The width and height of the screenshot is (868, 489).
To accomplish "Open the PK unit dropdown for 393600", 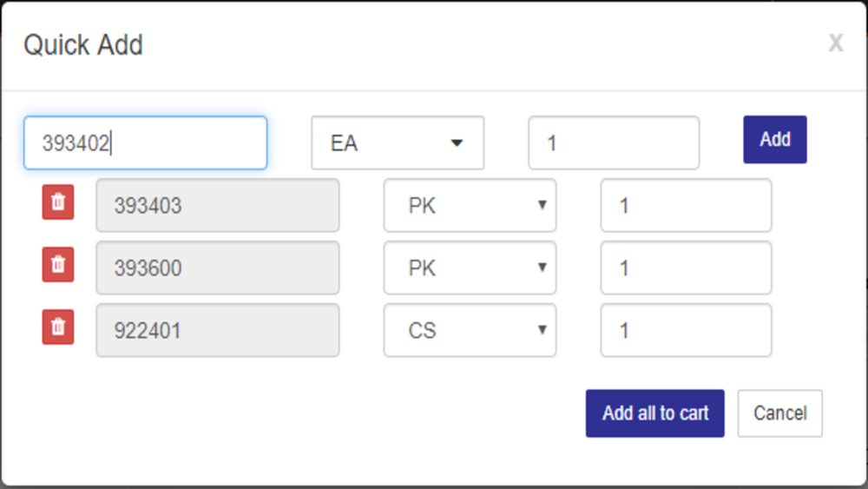I will (x=470, y=268).
